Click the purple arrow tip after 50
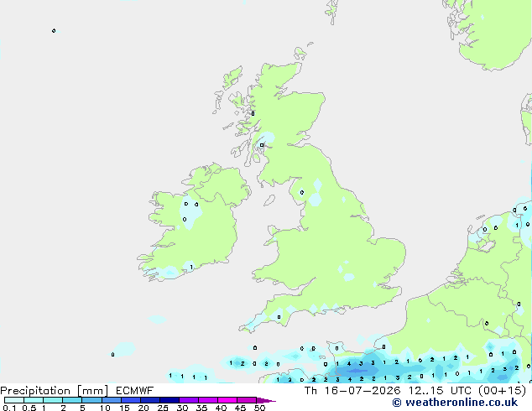This screenshot has height=411, width=532. point(266,400)
